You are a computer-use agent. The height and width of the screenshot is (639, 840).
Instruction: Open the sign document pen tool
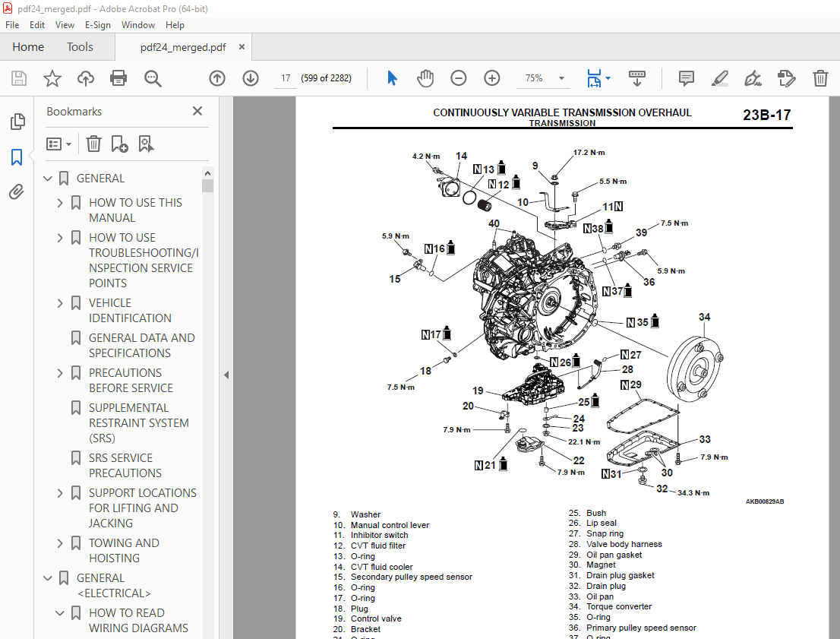753,78
